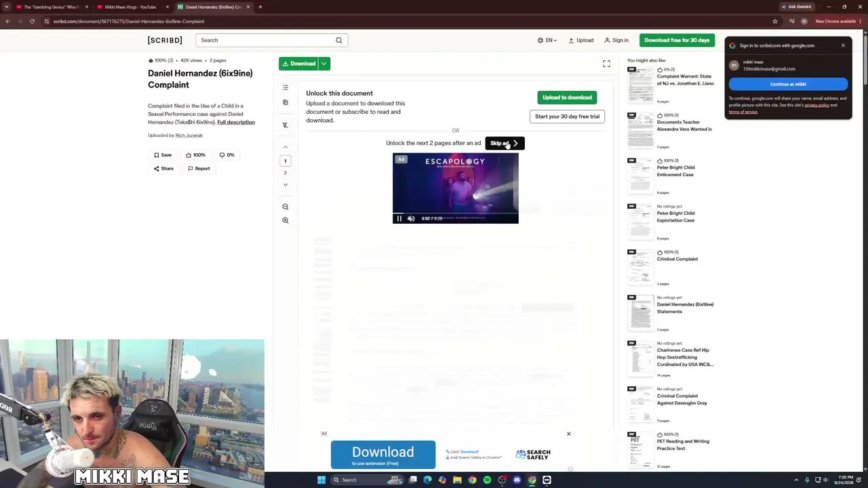
Task: Continue as mikki with Google
Action: (788, 84)
